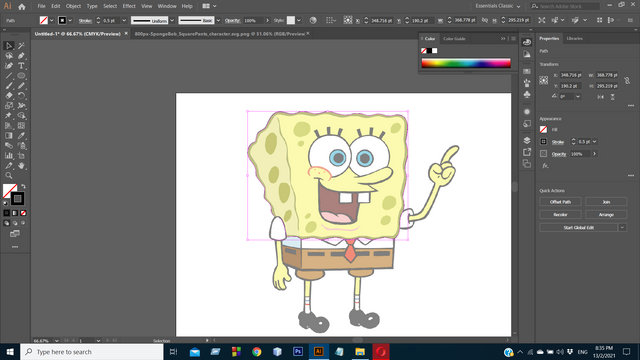The image size is (640, 360).
Task: Open Start Global Edit options arrow
Action: (x=622, y=227)
